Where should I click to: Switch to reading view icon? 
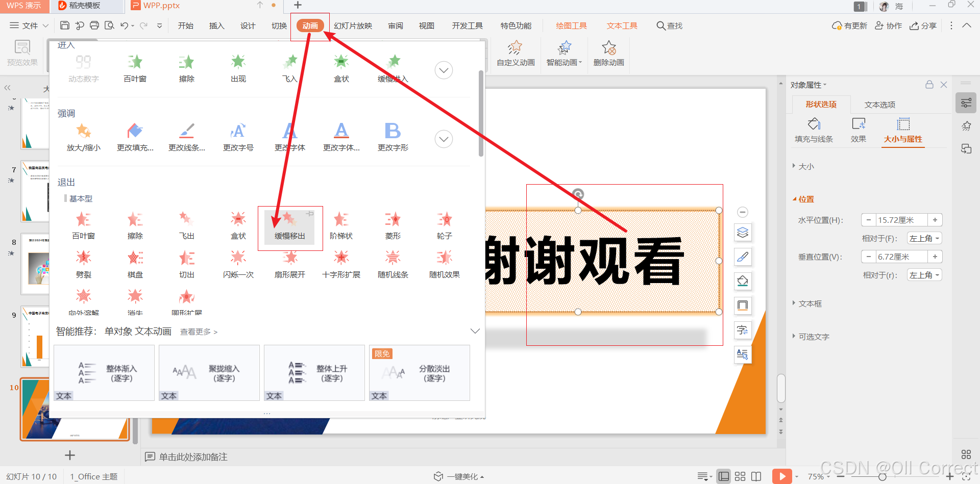(x=756, y=476)
